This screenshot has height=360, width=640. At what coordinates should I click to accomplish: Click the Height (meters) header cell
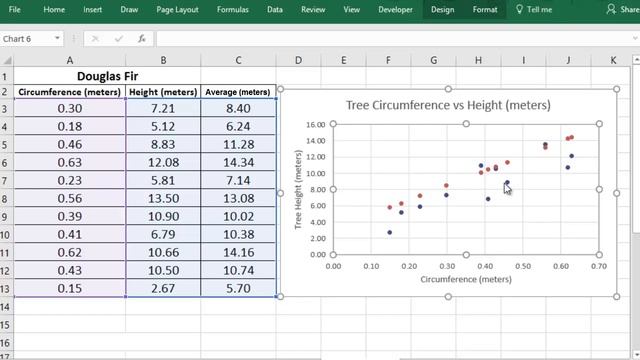(163, 92)
